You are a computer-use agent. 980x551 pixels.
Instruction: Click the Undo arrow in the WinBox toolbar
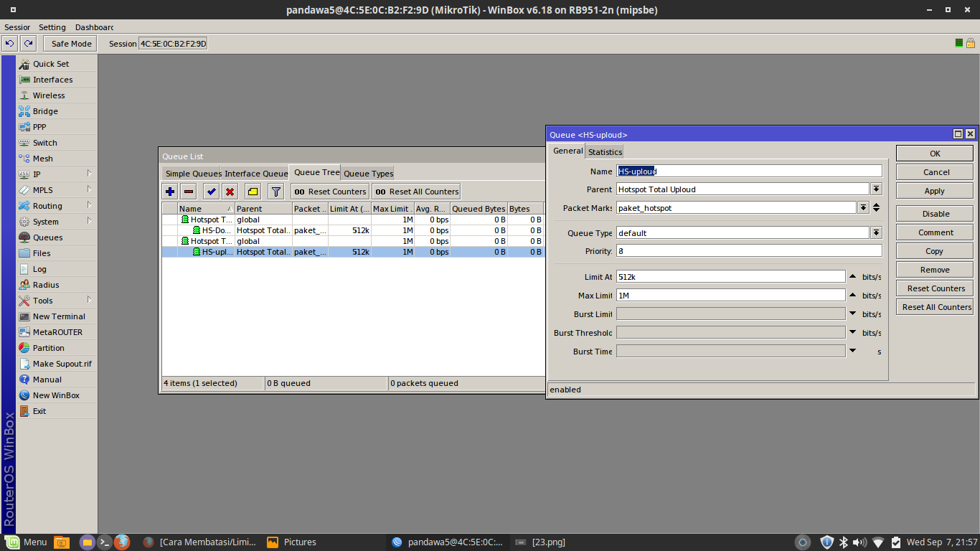tap(9, 44)
